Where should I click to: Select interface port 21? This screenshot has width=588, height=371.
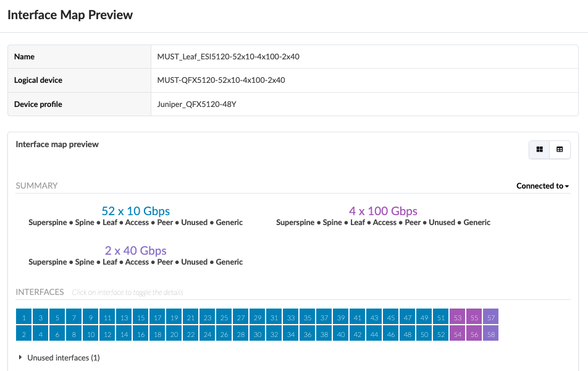point(191,317)
